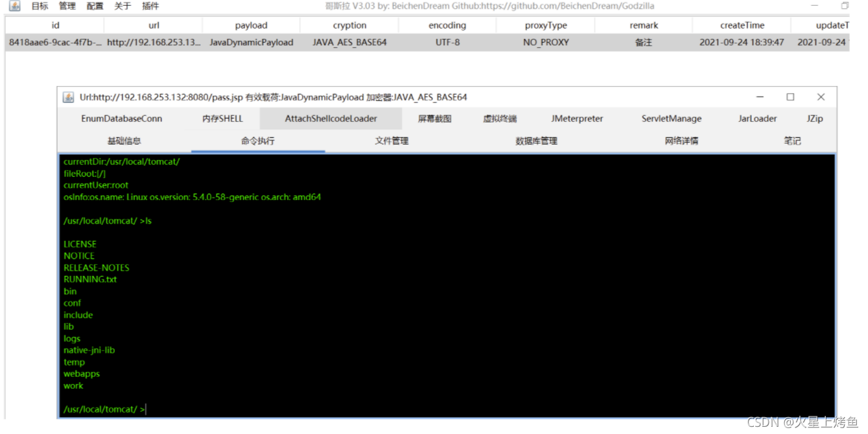Screen dimensions: 868x434
Task: Maximize the shell session window
Action: click(x=790, y=97)
